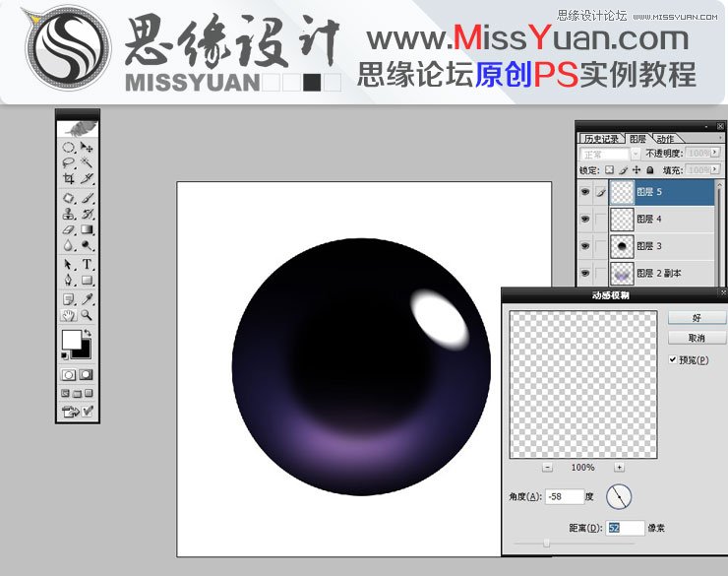728x576 pixels.
Task: Select layer 图层 3 thumbnail
Action: (x=622, y=246)
